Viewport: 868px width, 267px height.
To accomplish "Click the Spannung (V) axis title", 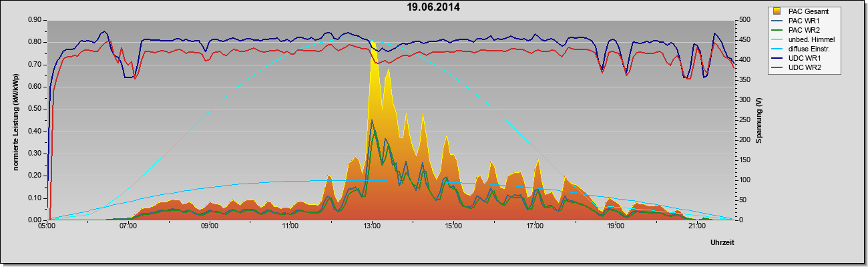I will point(759,120).
